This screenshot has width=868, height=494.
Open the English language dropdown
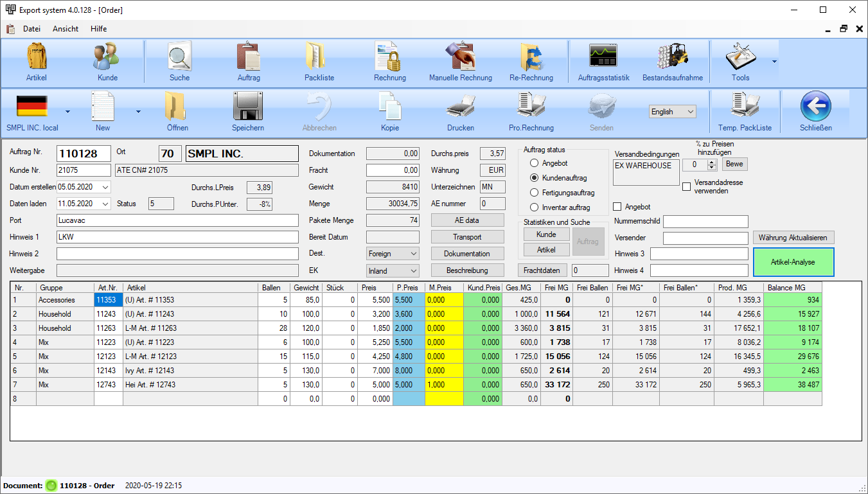672,112
